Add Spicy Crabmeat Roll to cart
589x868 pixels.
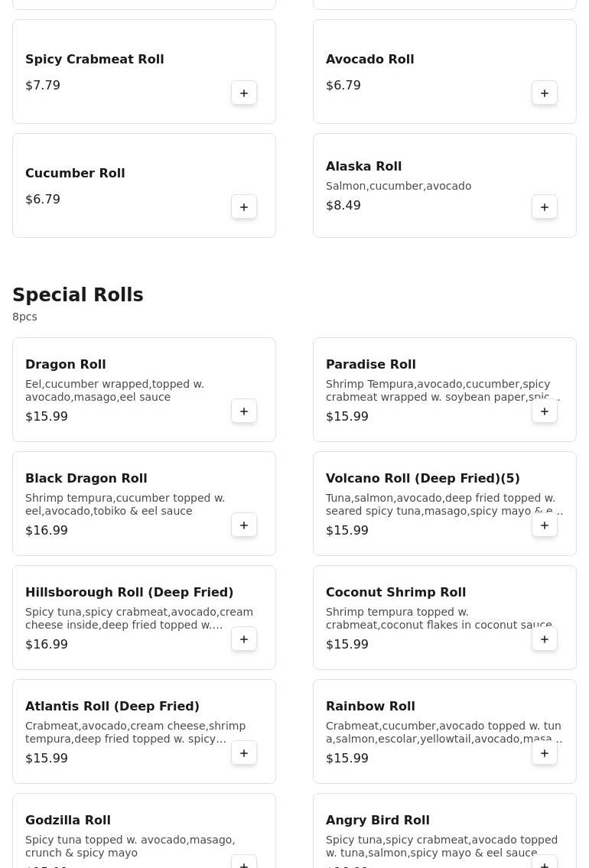click(x=244, y=93)
